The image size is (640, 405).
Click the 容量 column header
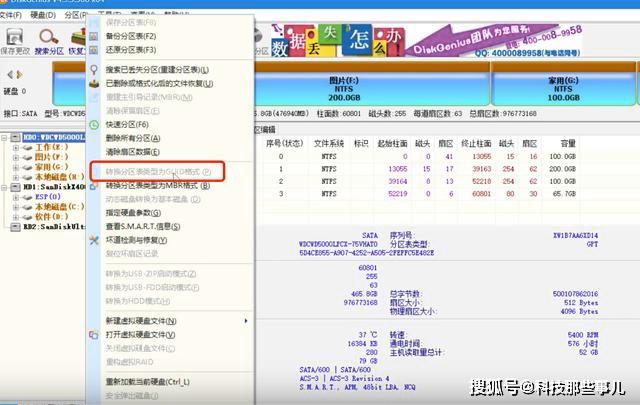(568, 144)
